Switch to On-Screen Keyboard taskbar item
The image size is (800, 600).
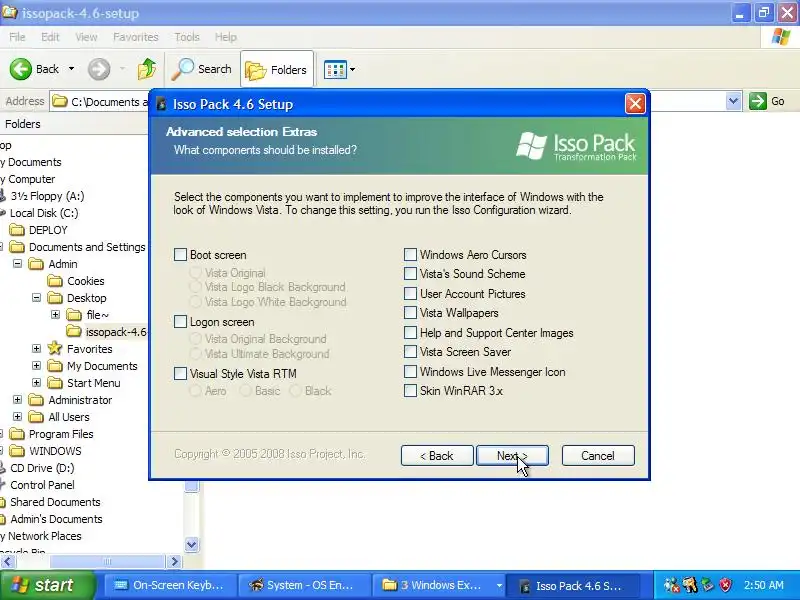[x=170, y=585]
